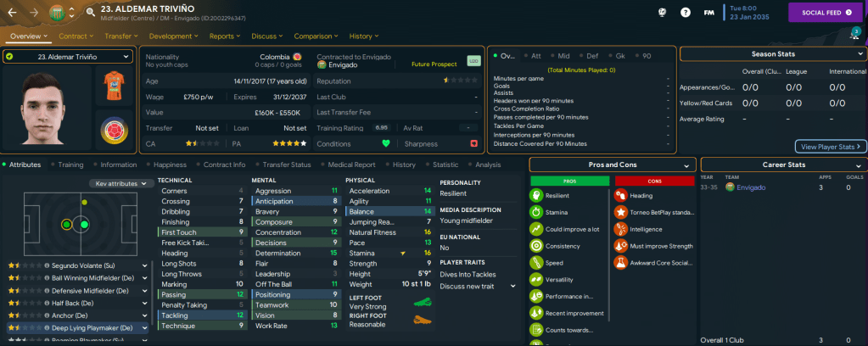Screen dimensions: 868x346
Task: Click the Envigado club badge in header
Action: pyautogui.click(x=57, y=13)
